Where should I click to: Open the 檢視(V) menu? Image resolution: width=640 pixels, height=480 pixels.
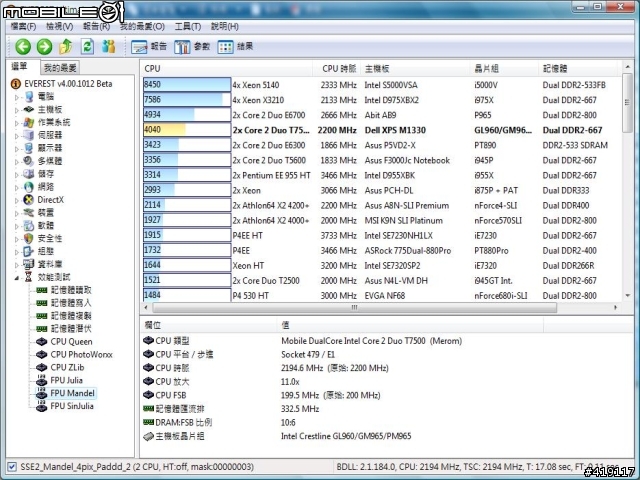(60, 27)
